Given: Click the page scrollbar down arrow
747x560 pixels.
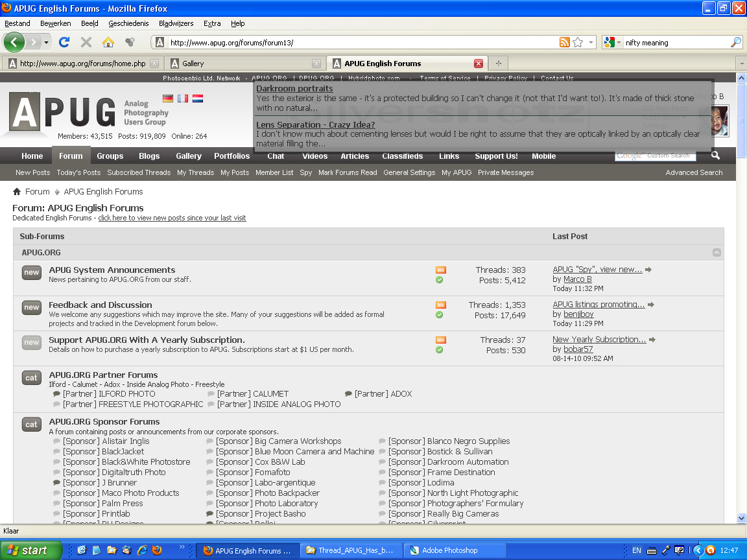Looking at the screenshot, I should tap(741, 518).
